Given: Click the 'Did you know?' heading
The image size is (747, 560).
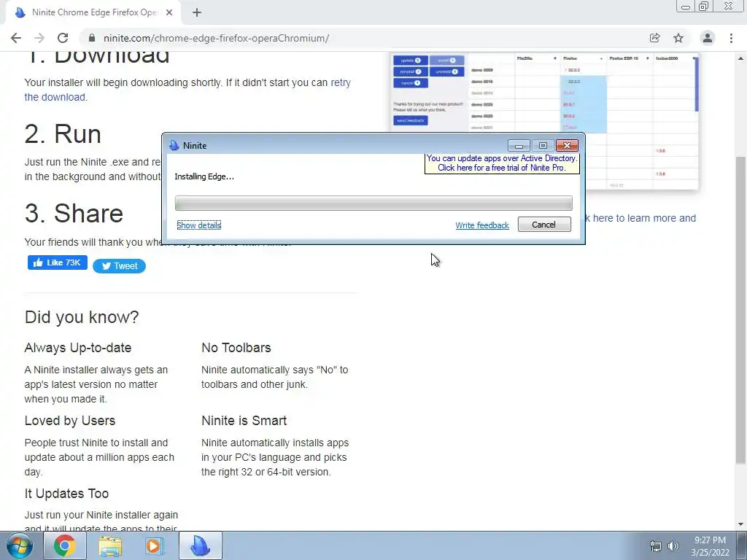Looking at the screenshot, I should pyautogui.click(x=82, y=317).
